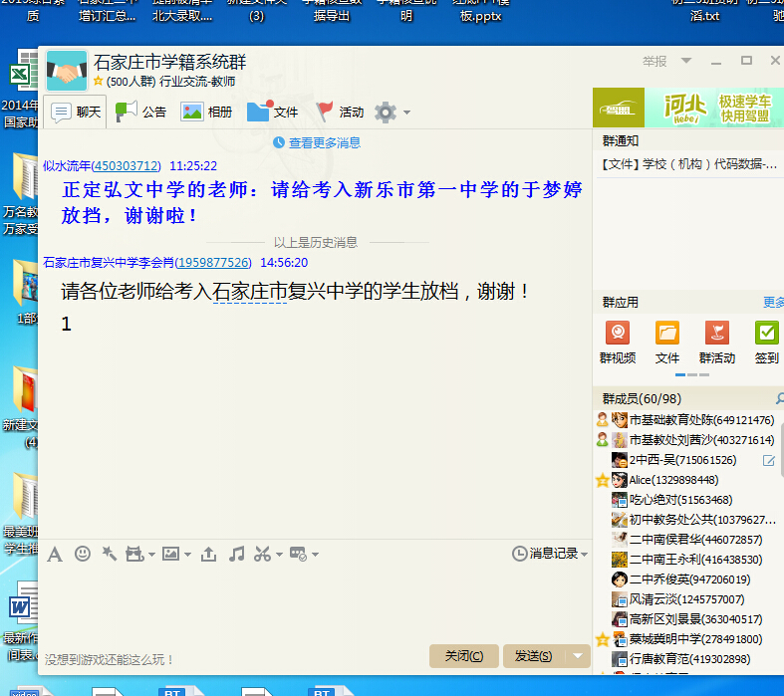
Task: Open the font formatting A icon
Action: tap(55, 555)
